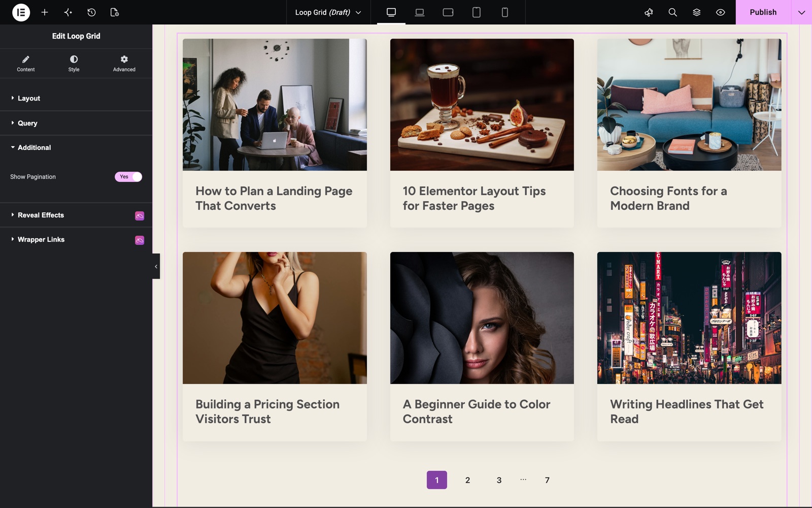Click the Reveal Effects pro badge icon
The width and height of the screenshot is (812, 508).
140,216
